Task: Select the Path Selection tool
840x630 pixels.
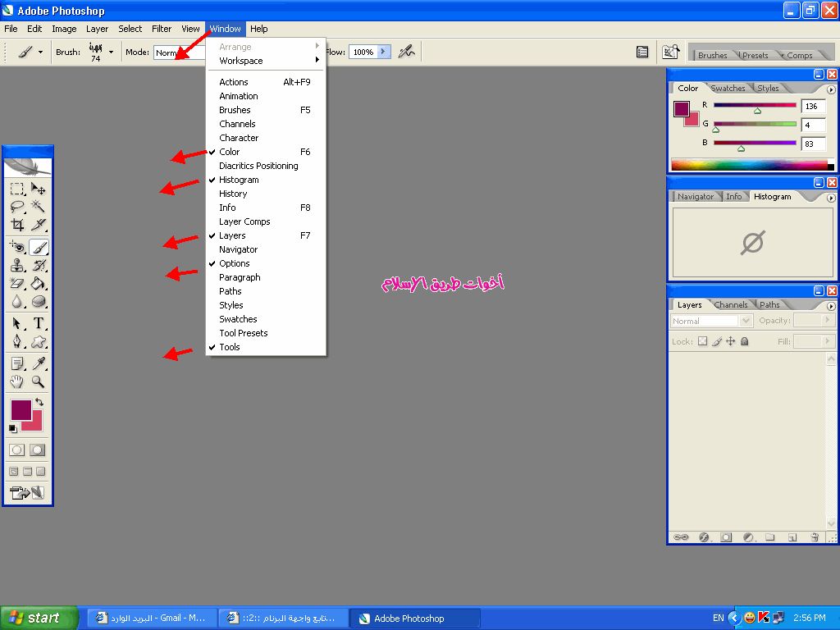Action: click(17, 323)
